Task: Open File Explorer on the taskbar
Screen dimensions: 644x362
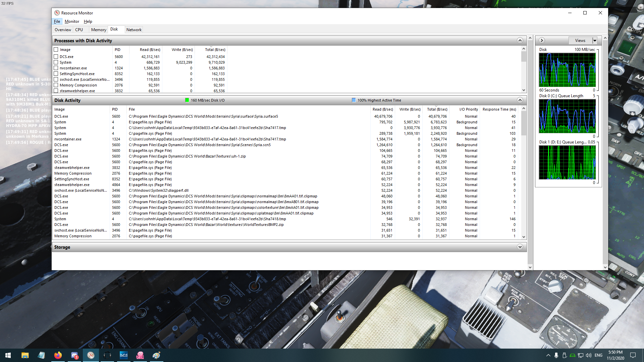Action: coord(25,355)
